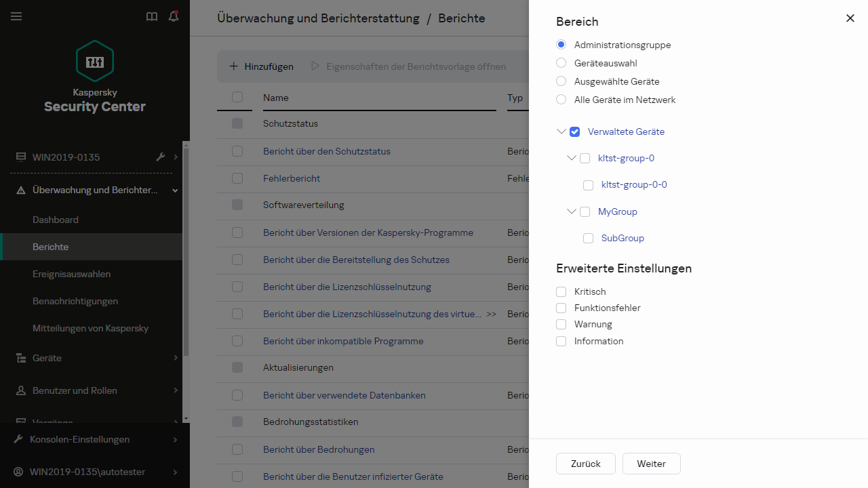Viewport: 868px width, 488px height.
Task: Click the user account icon for autotester
Action: 19,472
